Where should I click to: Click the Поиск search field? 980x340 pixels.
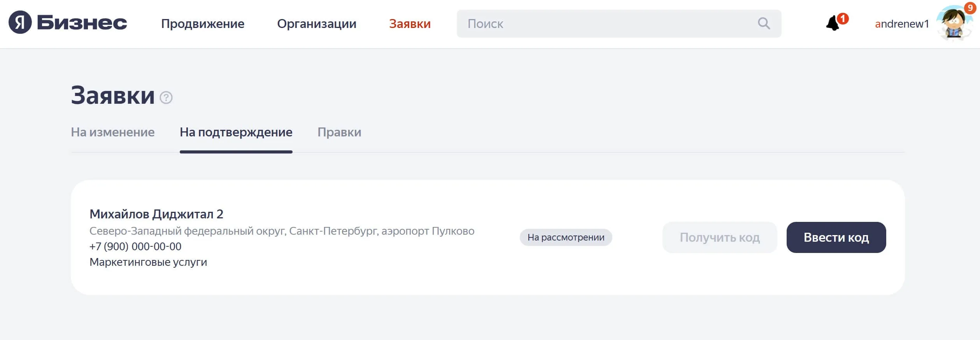[619, 24]
